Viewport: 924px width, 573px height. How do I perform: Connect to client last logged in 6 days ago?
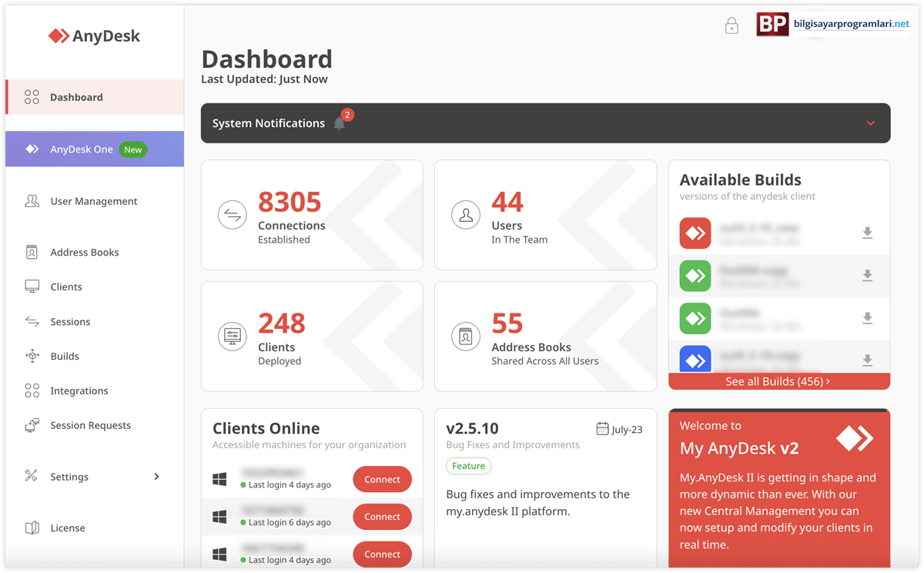[383, 517]
